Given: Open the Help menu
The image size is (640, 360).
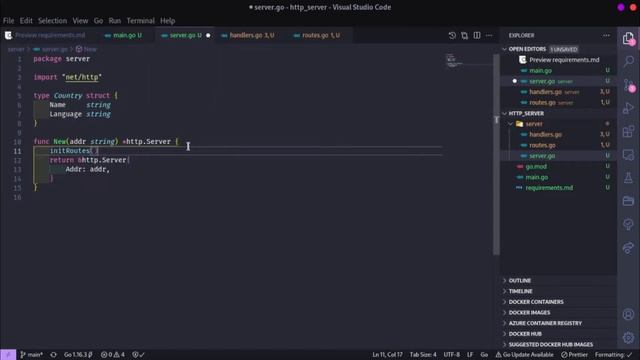Looking at the screenshot, I should pyautogui.click(x=167, y=21).
